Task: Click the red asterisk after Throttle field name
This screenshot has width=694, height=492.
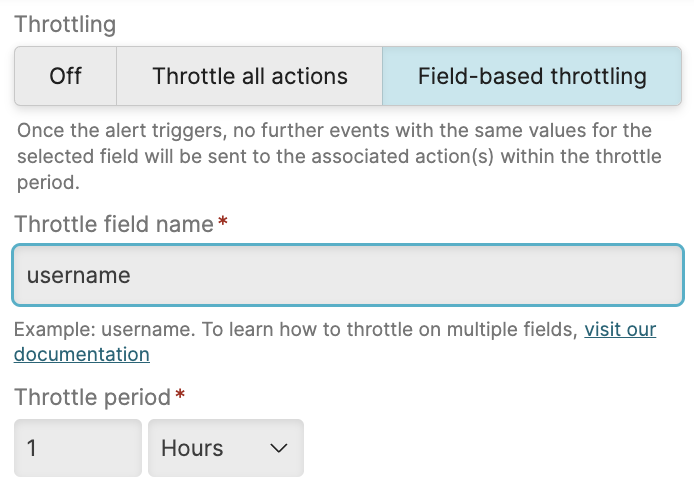Action: tap(223, 223)
